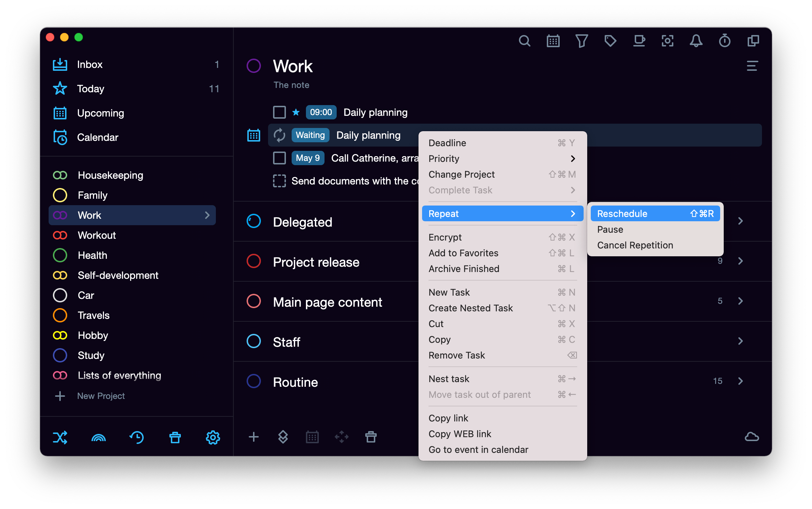The image size is (812, 509).
Task: Click the cloud sync icon
Action: pos(752,437)
